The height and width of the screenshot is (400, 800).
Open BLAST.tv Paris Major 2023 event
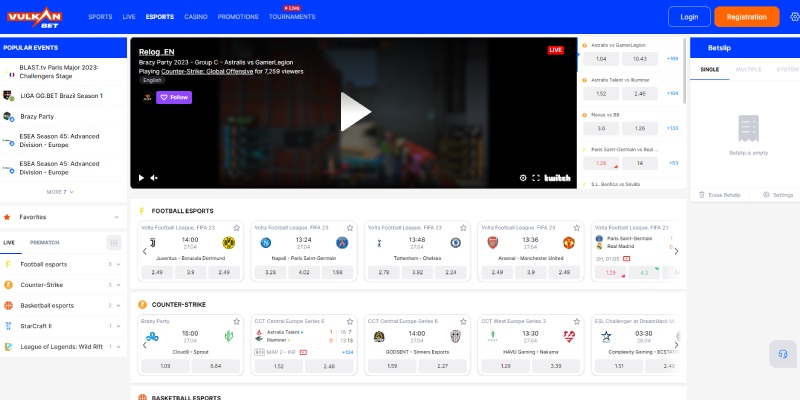(x=63, y=72)
